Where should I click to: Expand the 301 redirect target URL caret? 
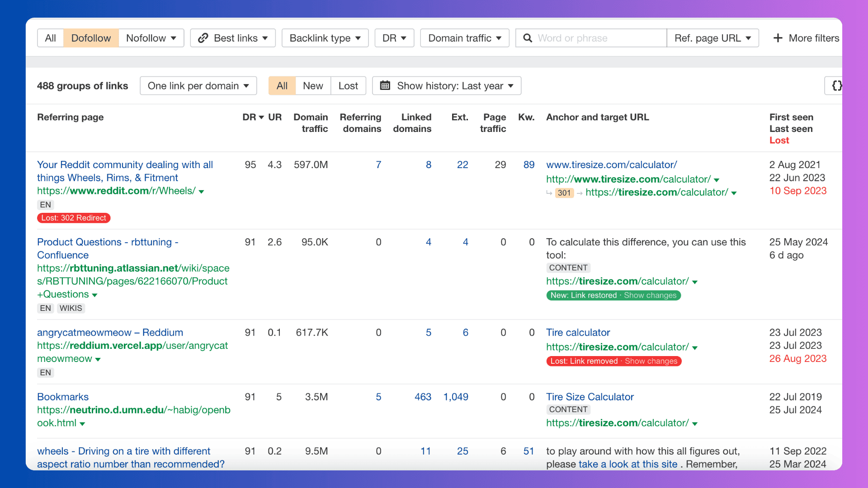tap(734, 193)
